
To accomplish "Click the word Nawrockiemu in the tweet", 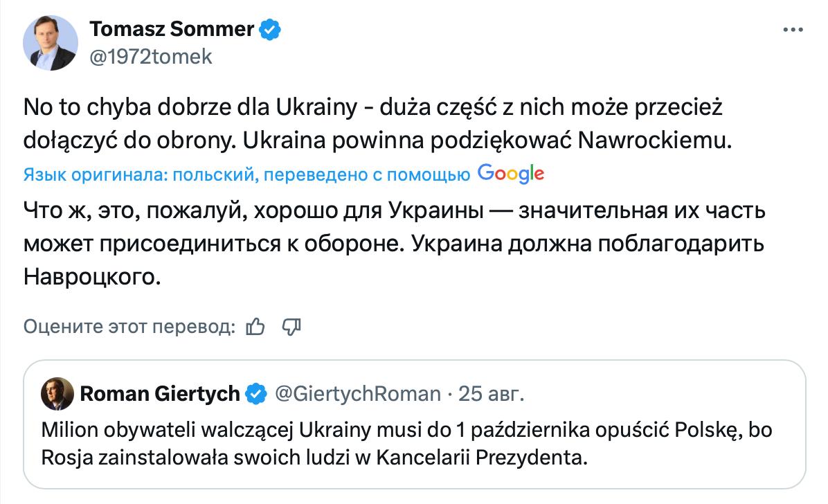I will 656,141.
